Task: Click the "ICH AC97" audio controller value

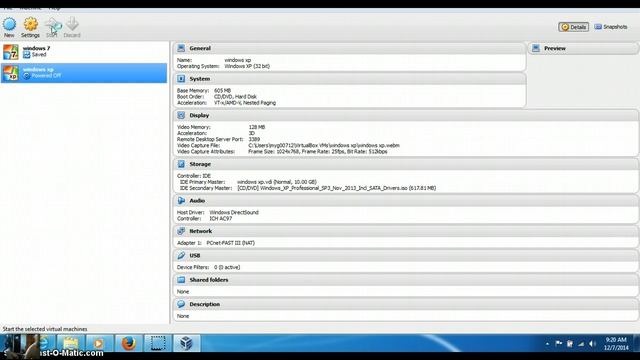Action: pyautogui.click(x=220, y=219)
